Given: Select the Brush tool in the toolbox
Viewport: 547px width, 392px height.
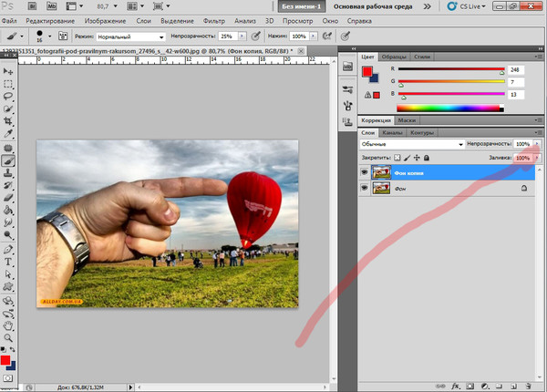Looking at the screenshot, I should pyautogui.click(x=8, y=160).
